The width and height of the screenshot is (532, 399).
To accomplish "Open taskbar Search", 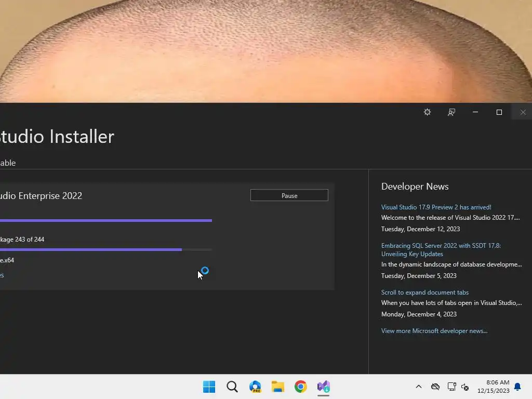I will click(232, 387).
